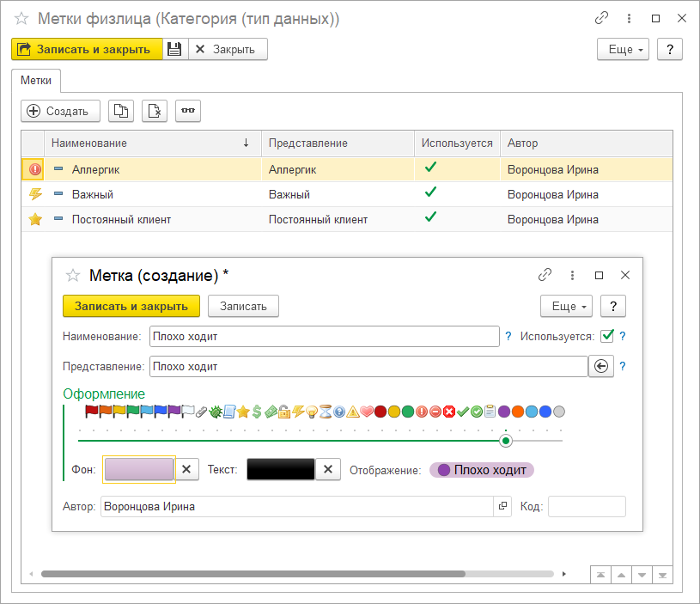The height and width of the screenshot is (604, 700).
Task: Pick the green dollar sign icon
Action: [x=257, y=412]
